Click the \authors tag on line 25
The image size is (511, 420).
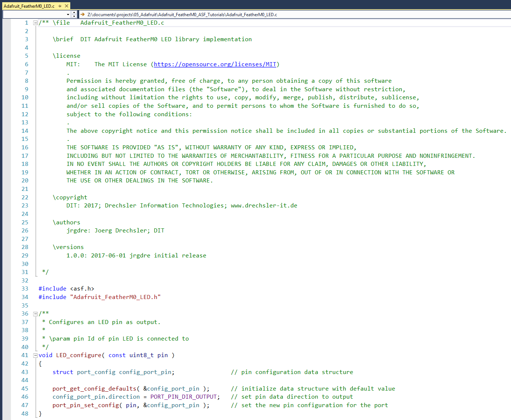tap(66, 223)
